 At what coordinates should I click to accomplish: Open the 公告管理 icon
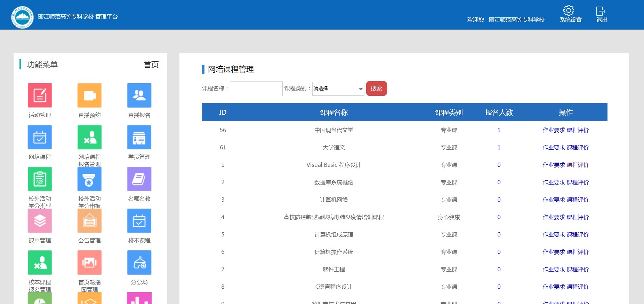click(x=89, y=221)
